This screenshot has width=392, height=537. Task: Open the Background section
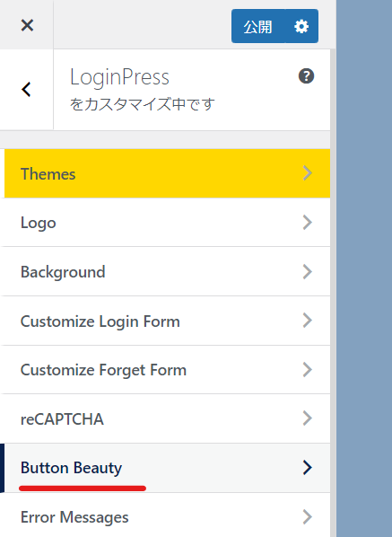165,271
